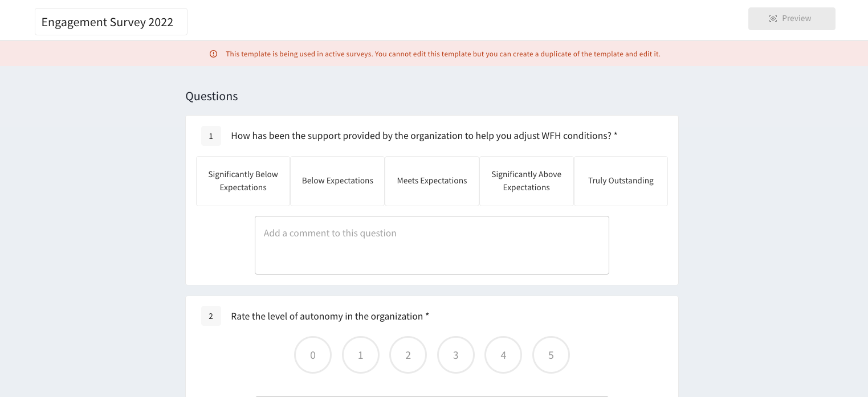
Task: Rate autonomy as 3
Action: (456, 355)
